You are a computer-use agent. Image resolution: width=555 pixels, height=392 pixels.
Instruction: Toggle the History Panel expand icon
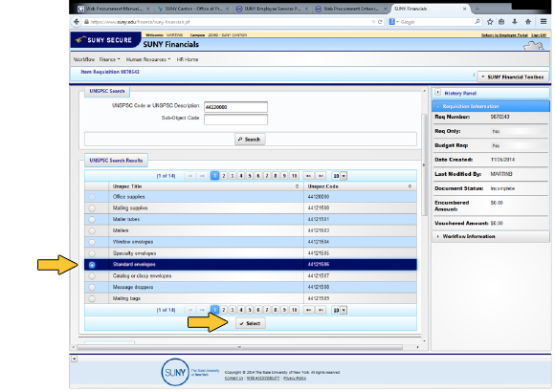[438, 93]
